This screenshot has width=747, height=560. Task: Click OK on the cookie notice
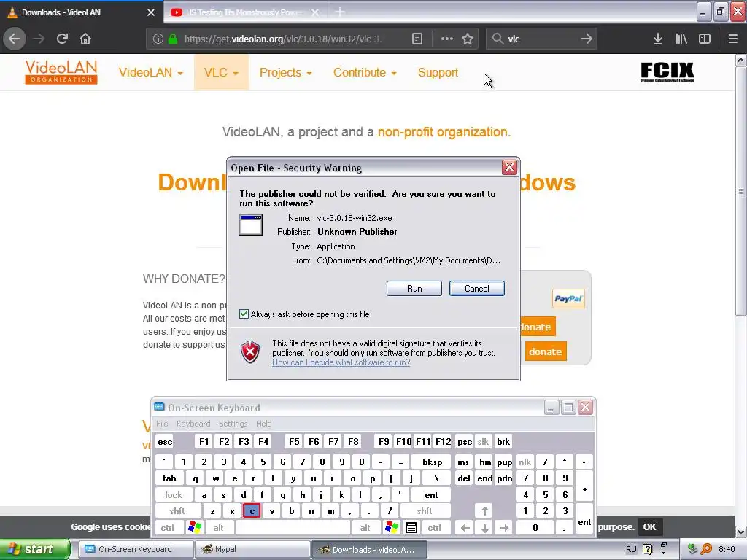point(649,527)
